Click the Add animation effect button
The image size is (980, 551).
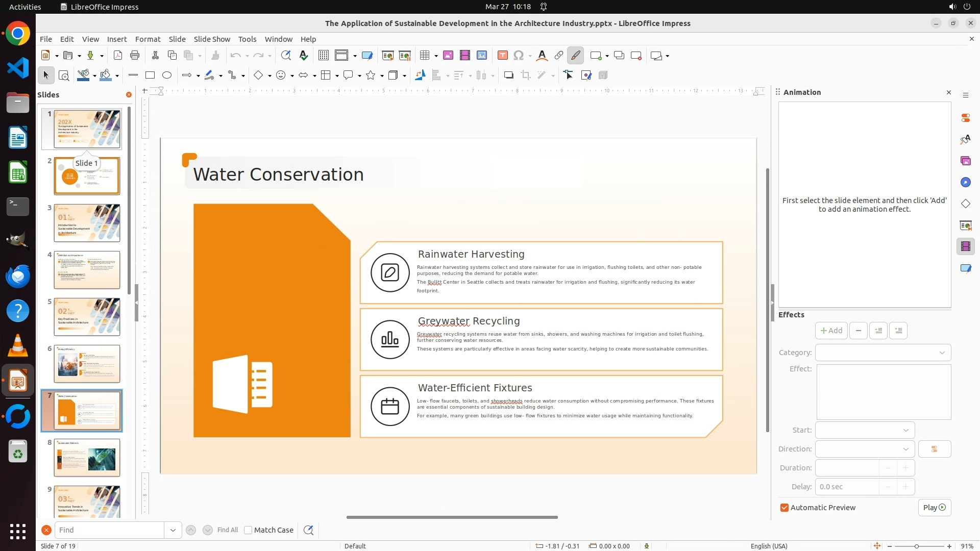pyautogui.click(x=831, y=331)
